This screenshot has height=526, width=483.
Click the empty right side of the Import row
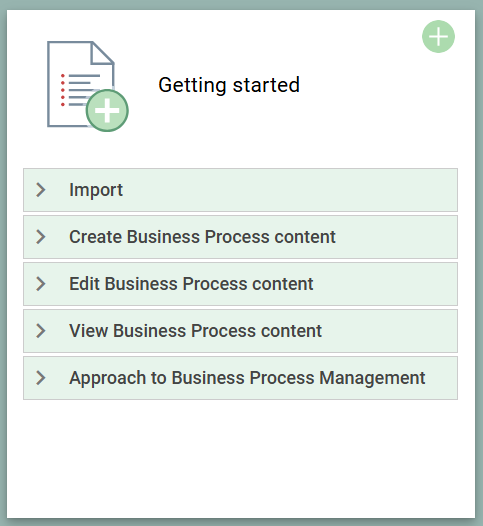tap(288, 190)
